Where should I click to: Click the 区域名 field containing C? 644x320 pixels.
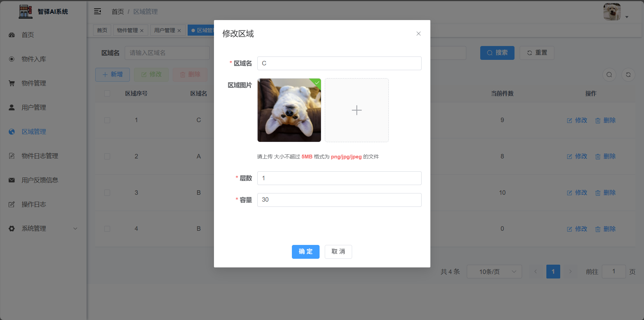click(x=339, y=63)
